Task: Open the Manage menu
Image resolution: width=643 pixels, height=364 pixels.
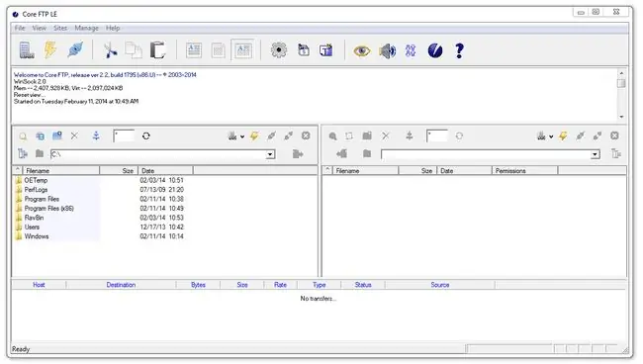Action: coord(86,28)
